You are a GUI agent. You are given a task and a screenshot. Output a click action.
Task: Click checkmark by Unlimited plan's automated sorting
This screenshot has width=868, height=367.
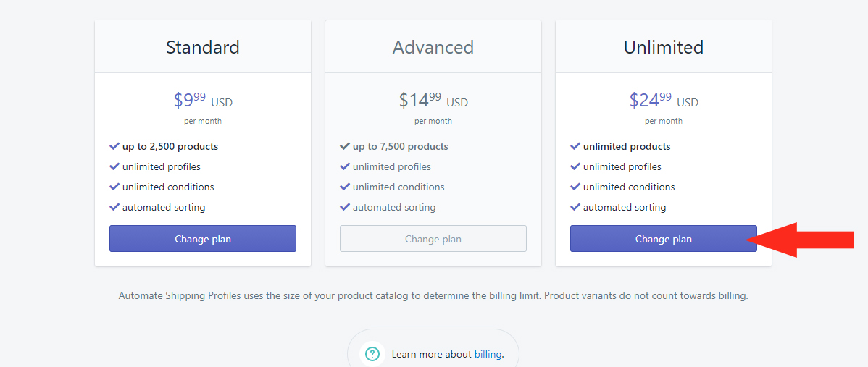[x=575, y=207]
